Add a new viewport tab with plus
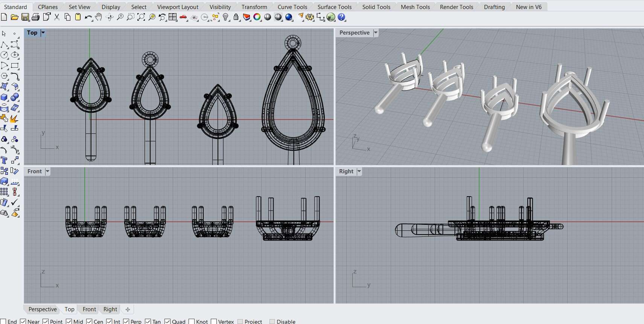 (x=128, y=309)
